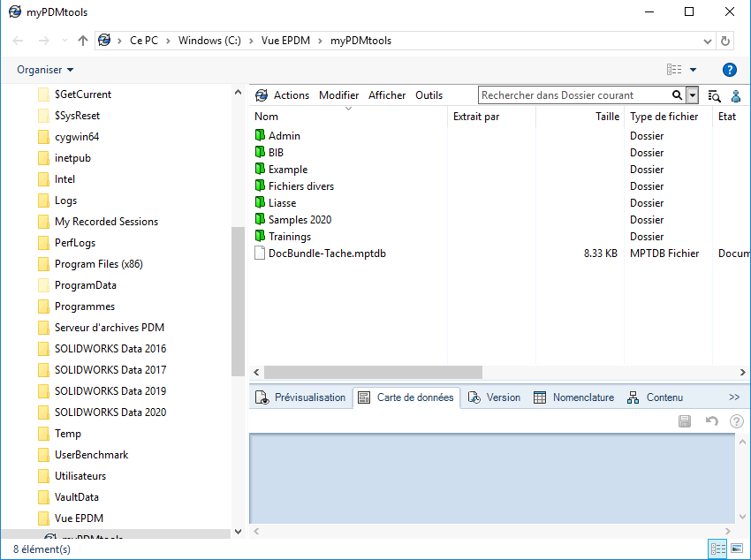Open the search type dropdown arrow

click(693, 95)
